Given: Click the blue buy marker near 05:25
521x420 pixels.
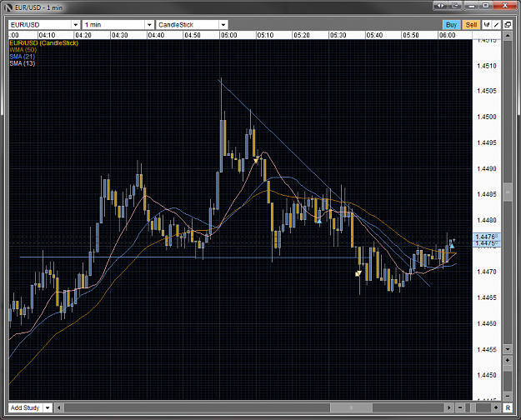Looking at the screenshot, I should pyautogui.click(x=319, y=221).
